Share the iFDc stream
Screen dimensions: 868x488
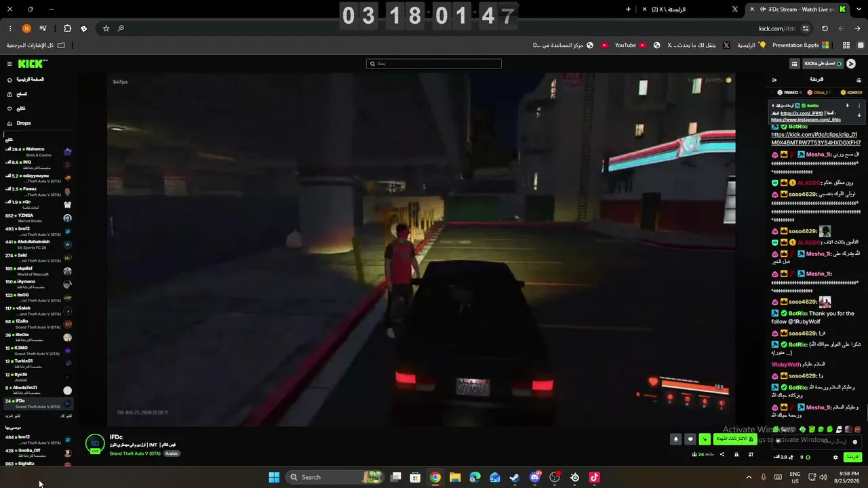coord(722,454)
